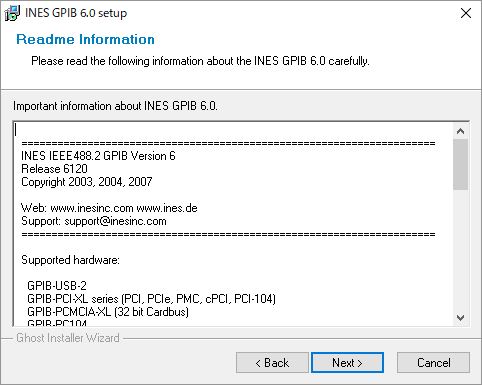
Task: Return to the previous step with Back
Action: [272, 363]
